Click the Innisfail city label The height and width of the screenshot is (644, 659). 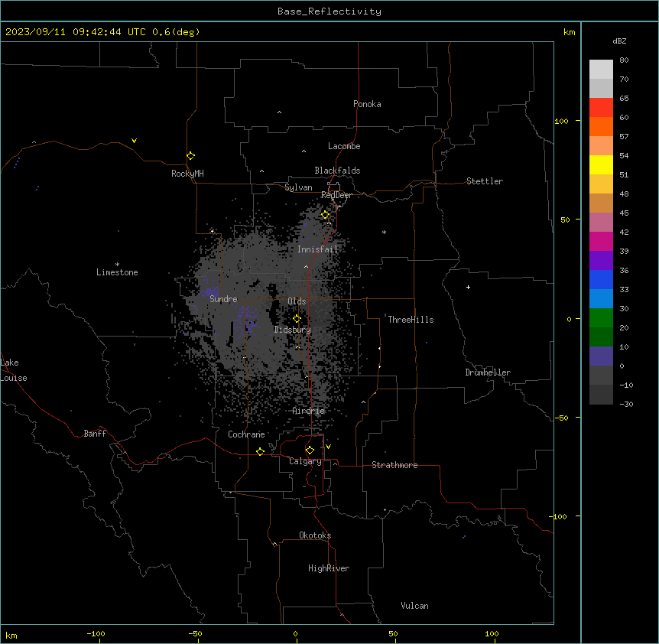pyautogui.click(x=318, y=249)
